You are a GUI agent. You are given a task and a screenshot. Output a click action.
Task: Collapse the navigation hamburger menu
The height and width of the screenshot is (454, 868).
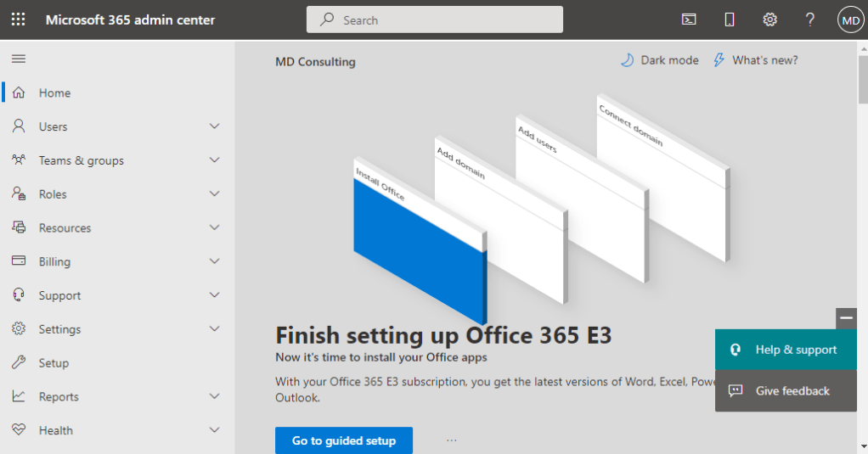point(18,59)
